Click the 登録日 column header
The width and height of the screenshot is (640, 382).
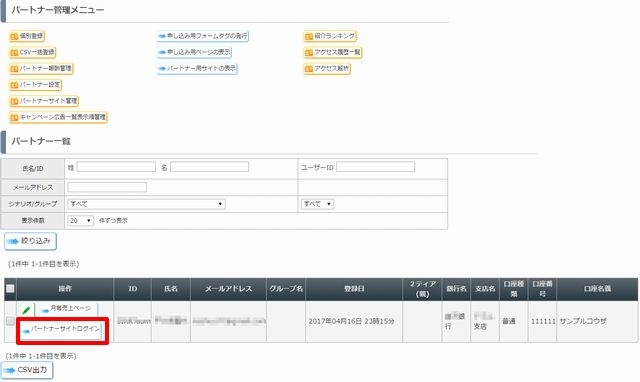coord(354,289)
